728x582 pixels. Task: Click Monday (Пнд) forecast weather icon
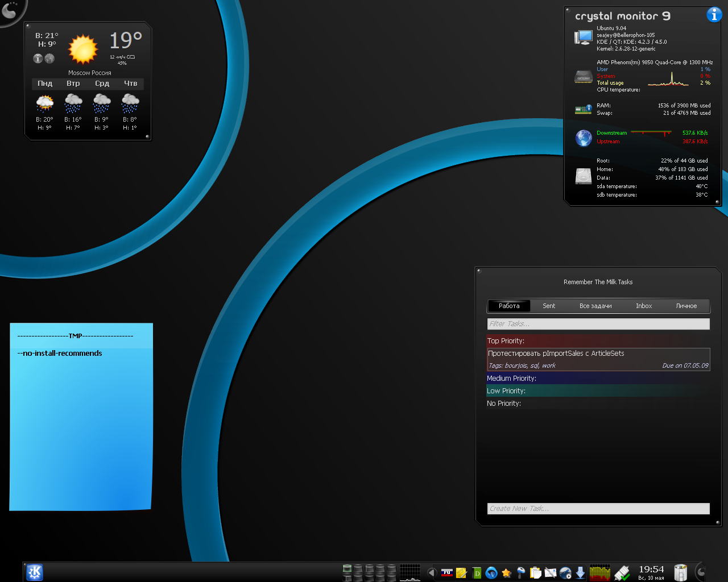[45, 103]
